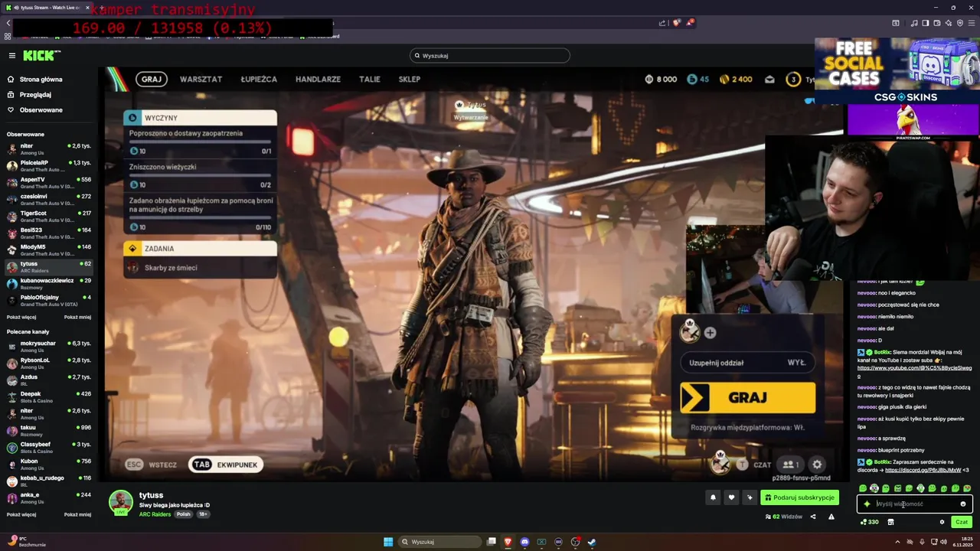Click the Wyszukaj search field on Kick
Screen dimensions: 980x551
[x=490, y=55]
